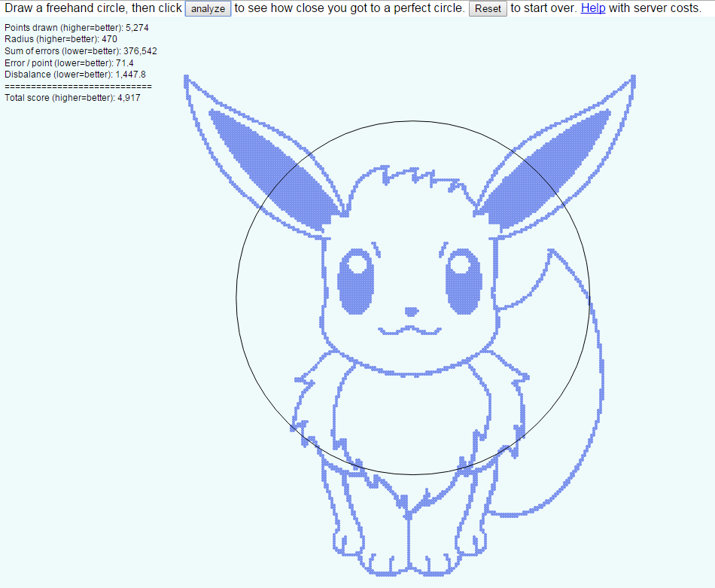This screenshot has width=715, height=588.
Task: Click the 'to start over.' text
Action: coord(544,8)
